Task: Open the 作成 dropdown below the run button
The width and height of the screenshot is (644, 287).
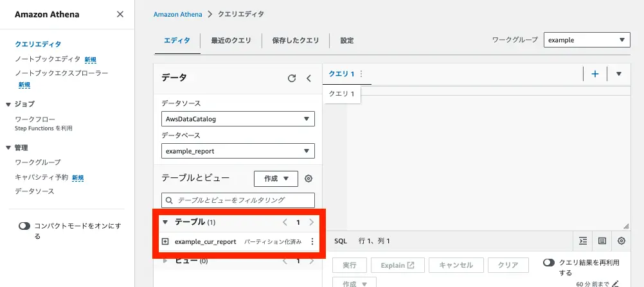Action: pyautogui.click(x=354, y=283)
